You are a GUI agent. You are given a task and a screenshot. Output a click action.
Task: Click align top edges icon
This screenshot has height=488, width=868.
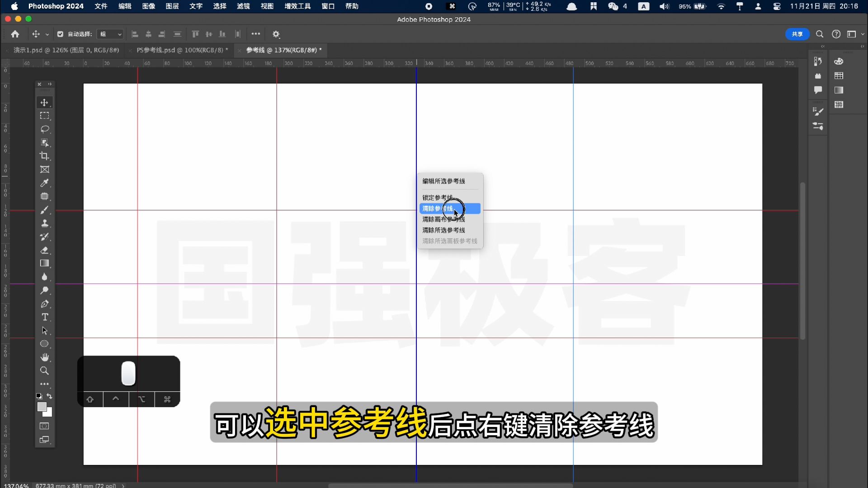[195, 34]
